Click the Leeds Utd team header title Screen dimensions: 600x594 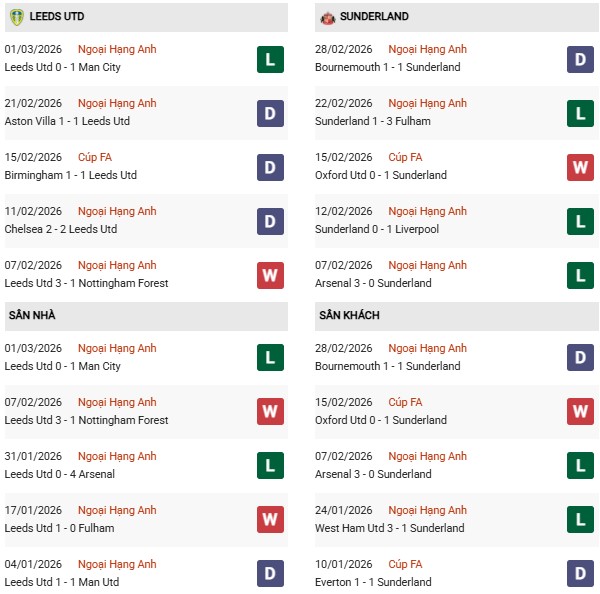click(x=59, y=17)
